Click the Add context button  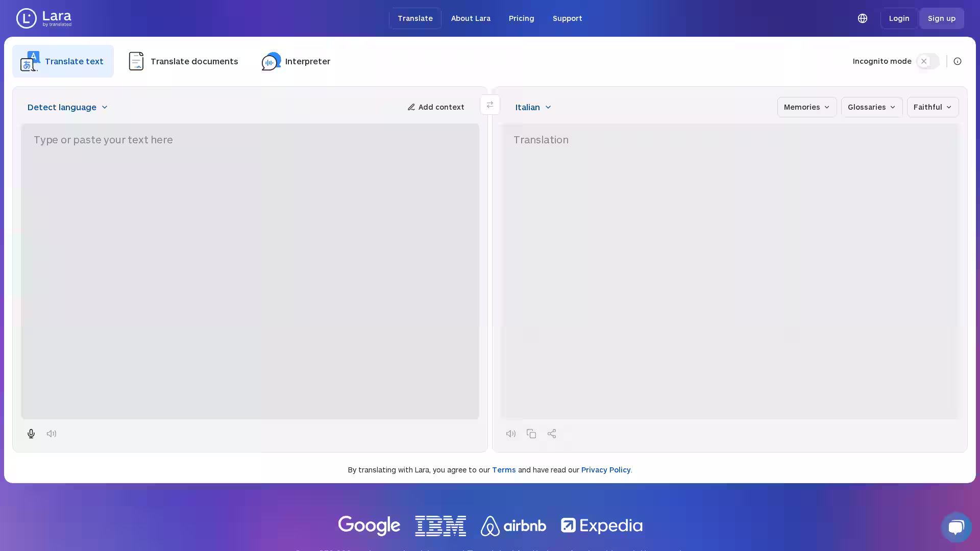tap(436, 107)
